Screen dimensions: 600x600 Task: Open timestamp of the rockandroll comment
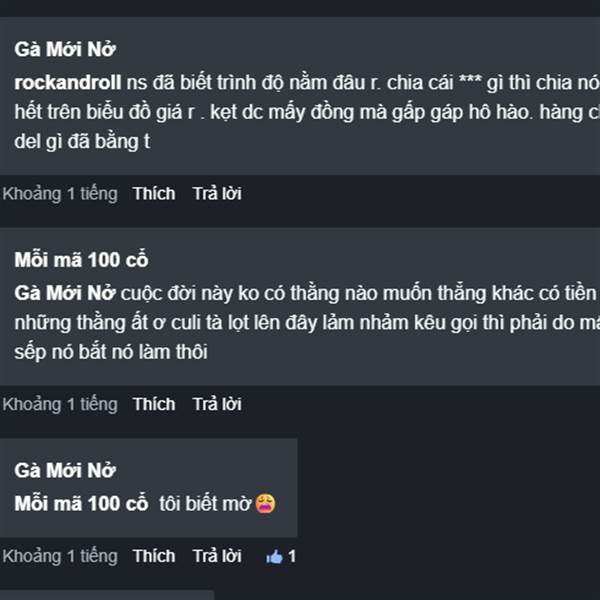[60, 193]
